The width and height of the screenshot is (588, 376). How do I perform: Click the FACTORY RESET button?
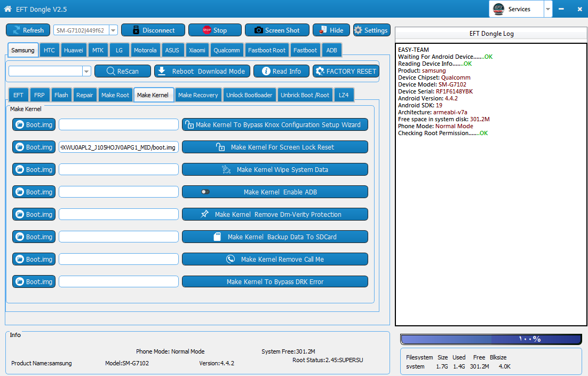tap(346, 71)
